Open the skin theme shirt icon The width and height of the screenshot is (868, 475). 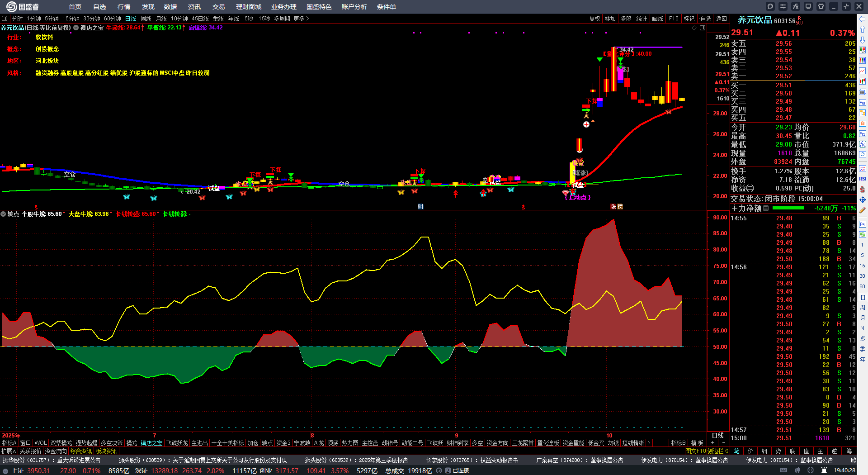[x=821, y=6]
